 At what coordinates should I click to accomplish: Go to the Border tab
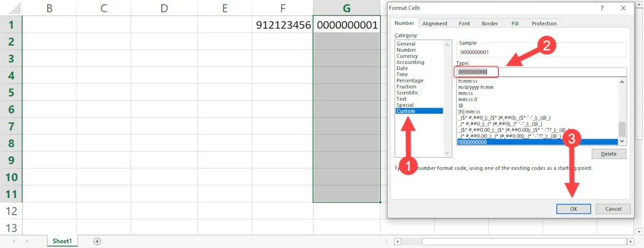tap(489, 24)
